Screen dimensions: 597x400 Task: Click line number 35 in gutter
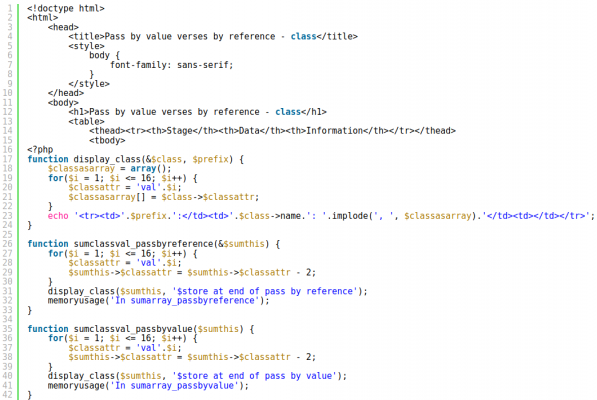click(x=8, y=329)
